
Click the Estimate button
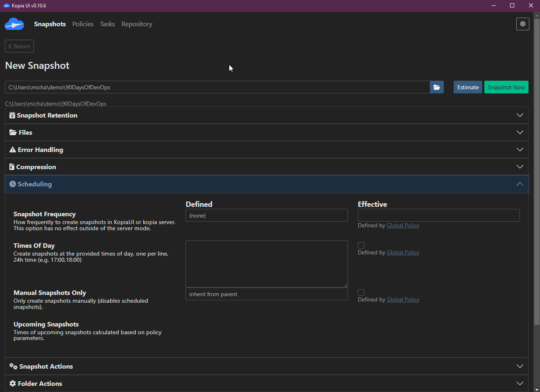[x=468, y=87]
